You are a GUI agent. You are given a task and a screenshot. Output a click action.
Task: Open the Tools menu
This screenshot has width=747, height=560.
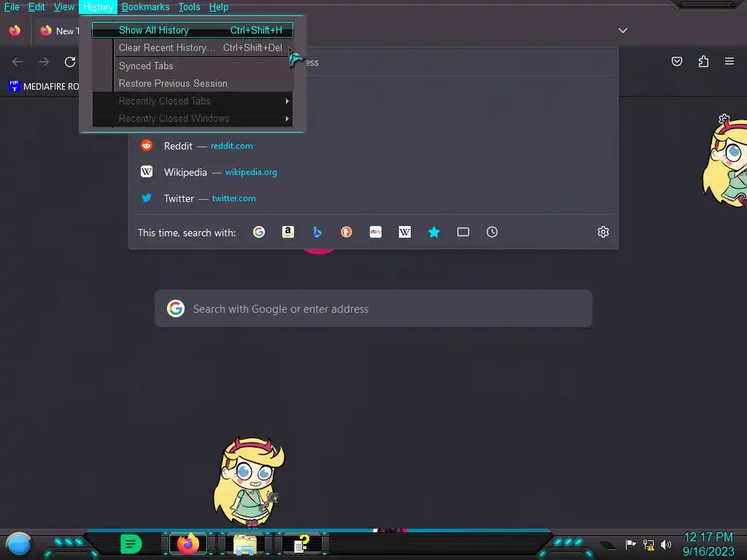[x=189, y=7]
